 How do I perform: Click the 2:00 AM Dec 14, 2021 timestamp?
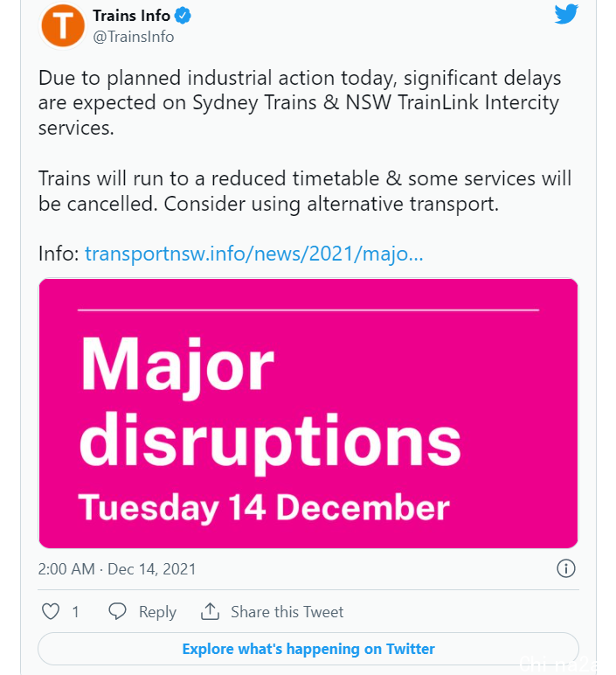point(117,569)
